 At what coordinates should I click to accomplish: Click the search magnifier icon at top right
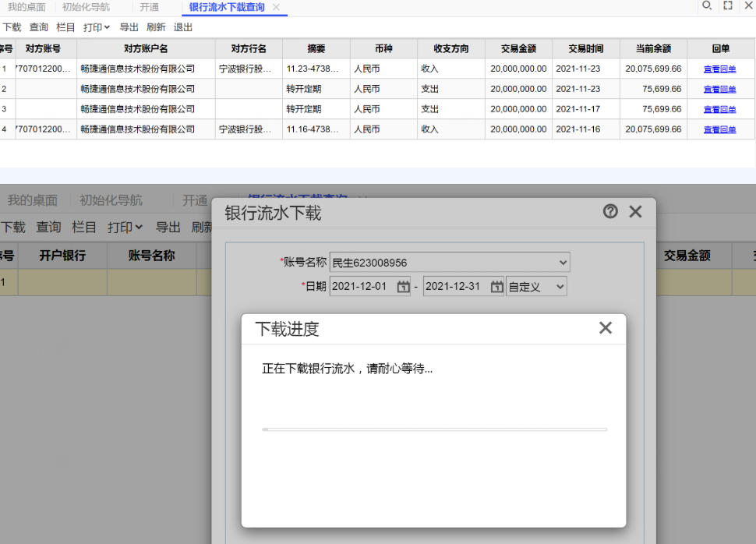click(707, 5)
